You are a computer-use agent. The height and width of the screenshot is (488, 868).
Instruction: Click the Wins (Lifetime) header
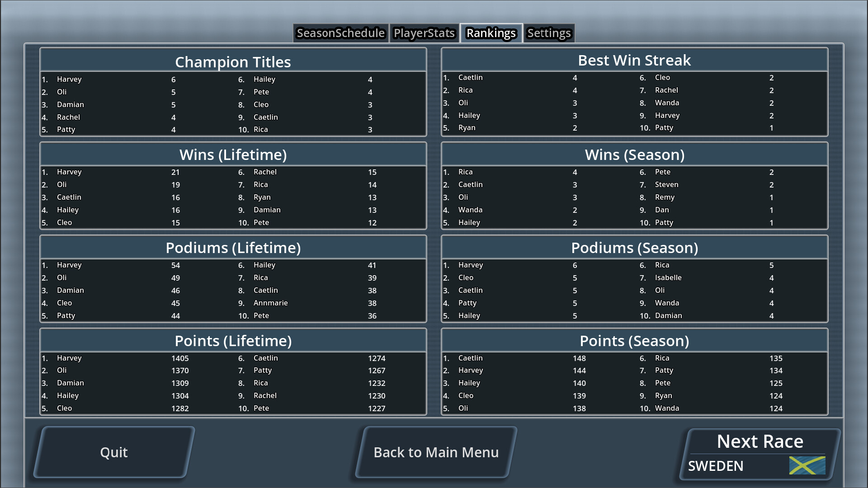pyautogui.click(x=233, y=154)
